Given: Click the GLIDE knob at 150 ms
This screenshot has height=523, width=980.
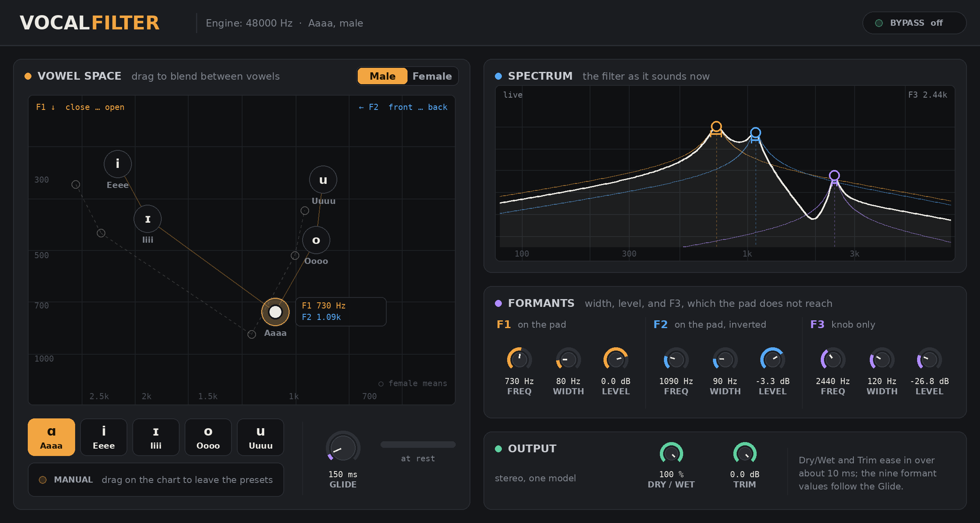Looking at the screenshot, I should click(343, 448).
